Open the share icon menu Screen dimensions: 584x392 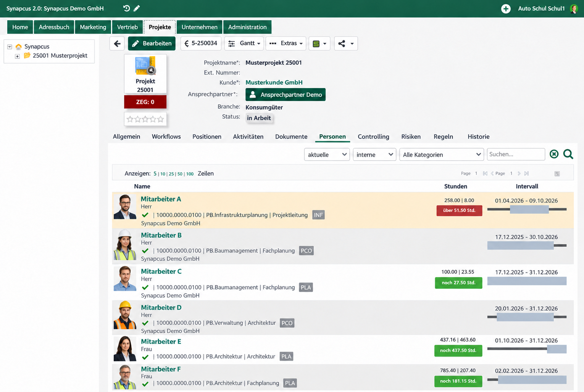[x=346, y=43]
